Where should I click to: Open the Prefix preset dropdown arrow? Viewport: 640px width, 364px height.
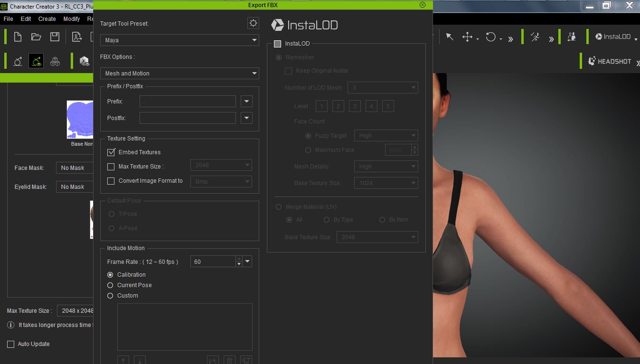(x=246, y=102)
